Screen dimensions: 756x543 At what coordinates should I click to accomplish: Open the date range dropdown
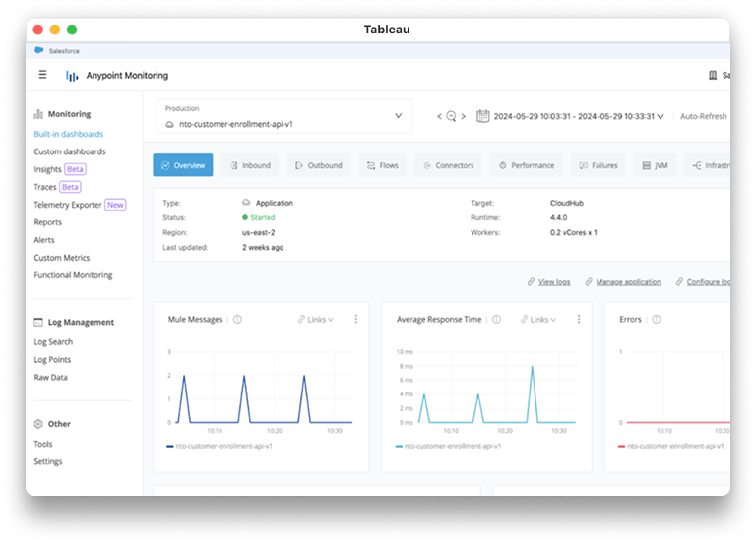click(x=579, y=117)
